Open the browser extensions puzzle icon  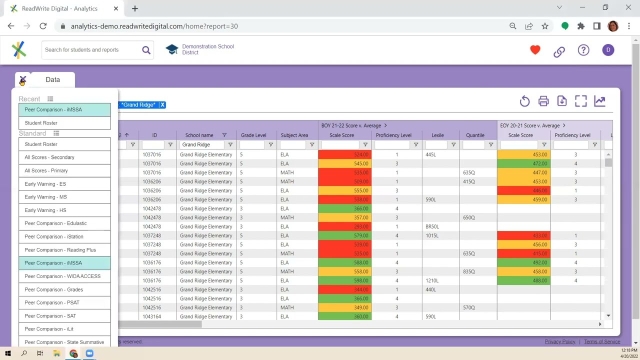click(x=581, y=26)
